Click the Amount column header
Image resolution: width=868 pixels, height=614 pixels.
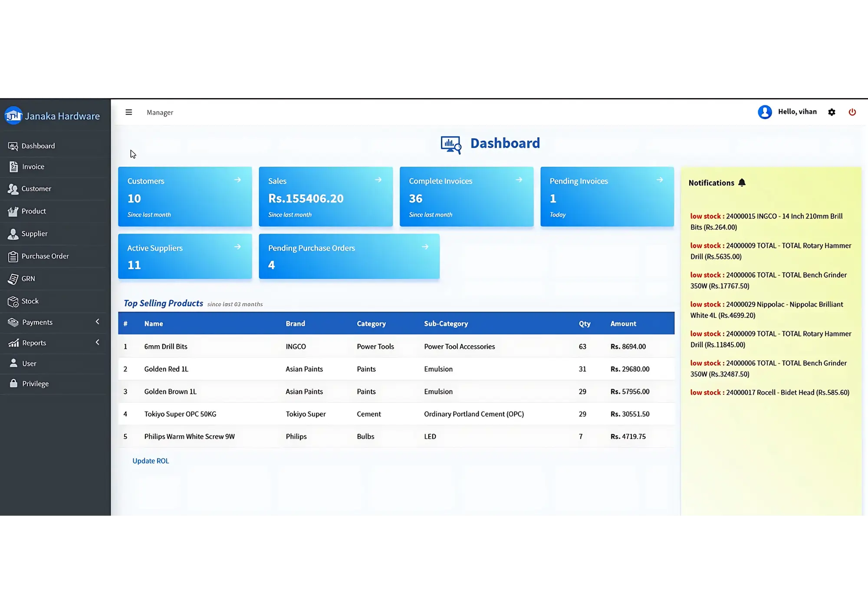pyautogui.click(x=623, y=324)
